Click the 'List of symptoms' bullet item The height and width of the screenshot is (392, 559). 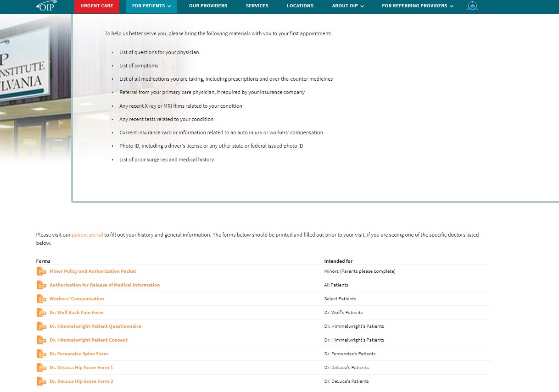(139, 66)
